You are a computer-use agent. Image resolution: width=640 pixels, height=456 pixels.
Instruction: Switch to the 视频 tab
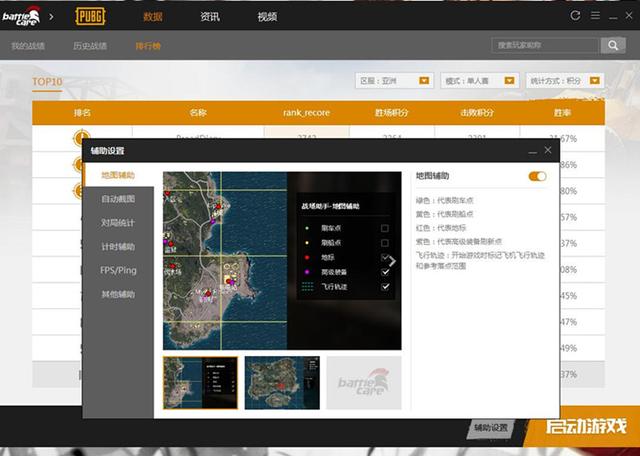(x=267, y=17)
